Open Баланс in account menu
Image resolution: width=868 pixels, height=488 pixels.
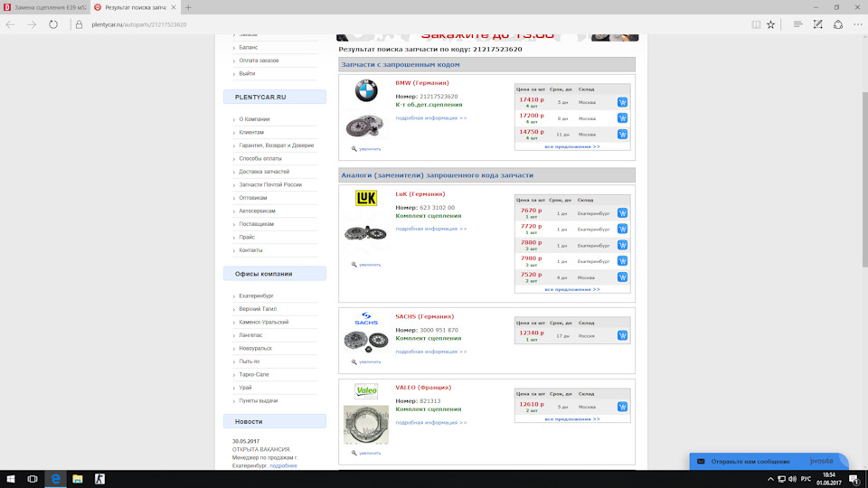click(248, 48)
